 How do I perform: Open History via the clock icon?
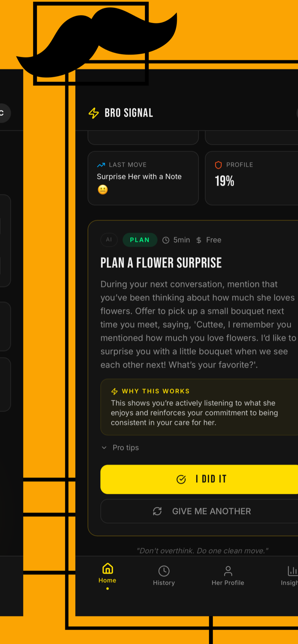(x=164, y=571)
